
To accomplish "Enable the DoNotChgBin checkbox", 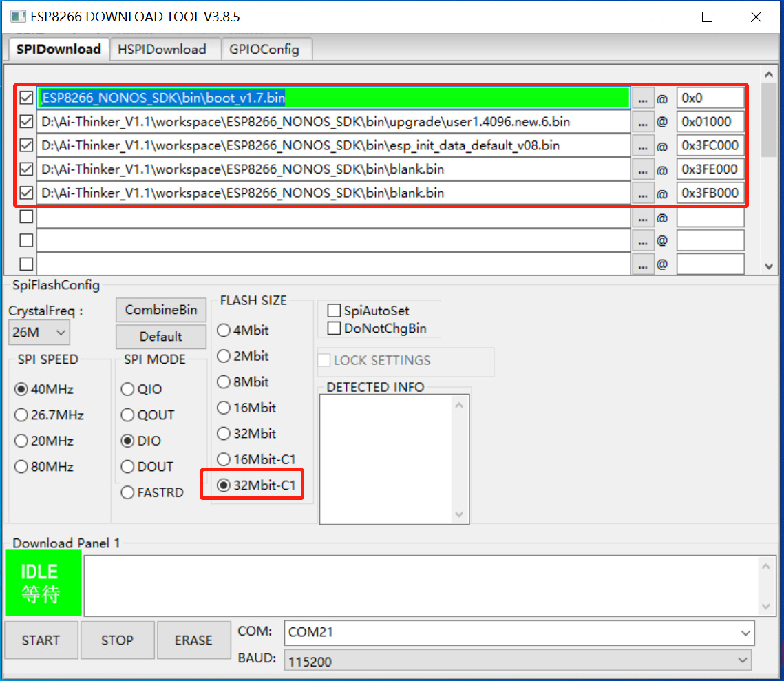I will [335, 328].
